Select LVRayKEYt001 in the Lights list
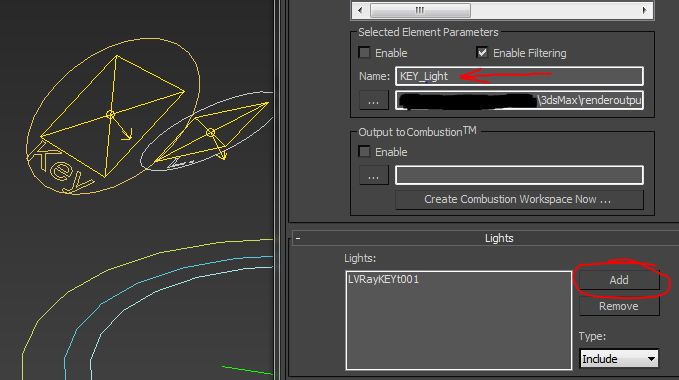Screen dimensions: 679x380 pos(384,279)
